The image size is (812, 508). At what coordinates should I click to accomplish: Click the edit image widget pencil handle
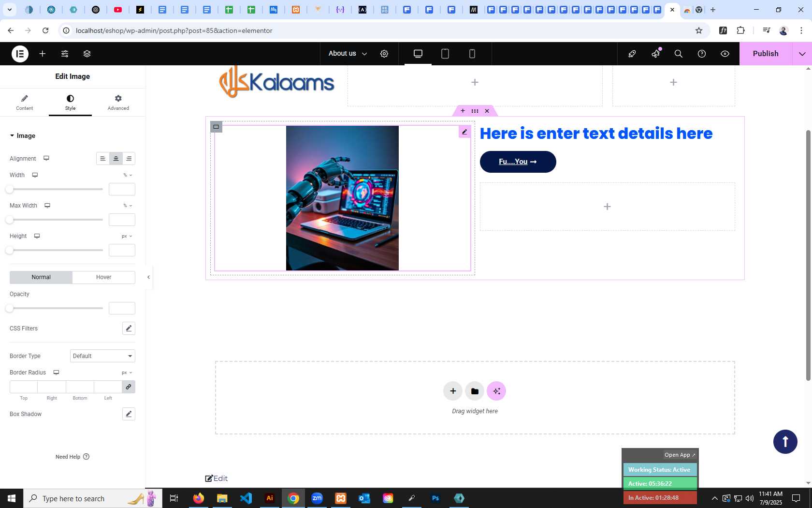464,132
